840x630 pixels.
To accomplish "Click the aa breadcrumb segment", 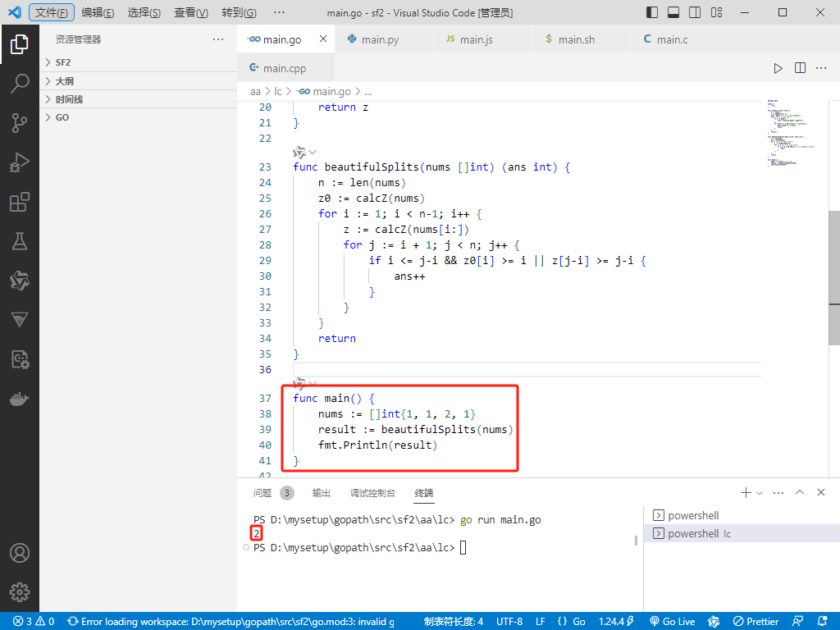I will [x=255, y=92].
